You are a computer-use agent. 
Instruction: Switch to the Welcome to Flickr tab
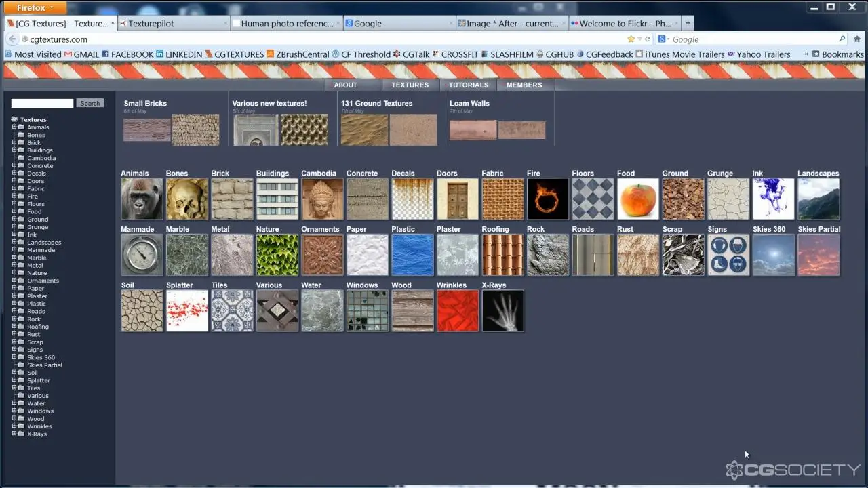click(x=625, y=23)
